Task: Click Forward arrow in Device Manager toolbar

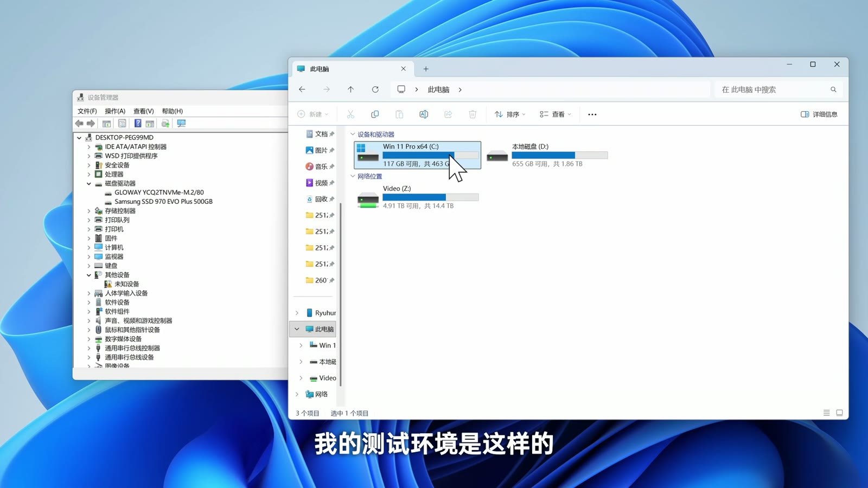Action: pyautogui.click(x=91, y=124)
